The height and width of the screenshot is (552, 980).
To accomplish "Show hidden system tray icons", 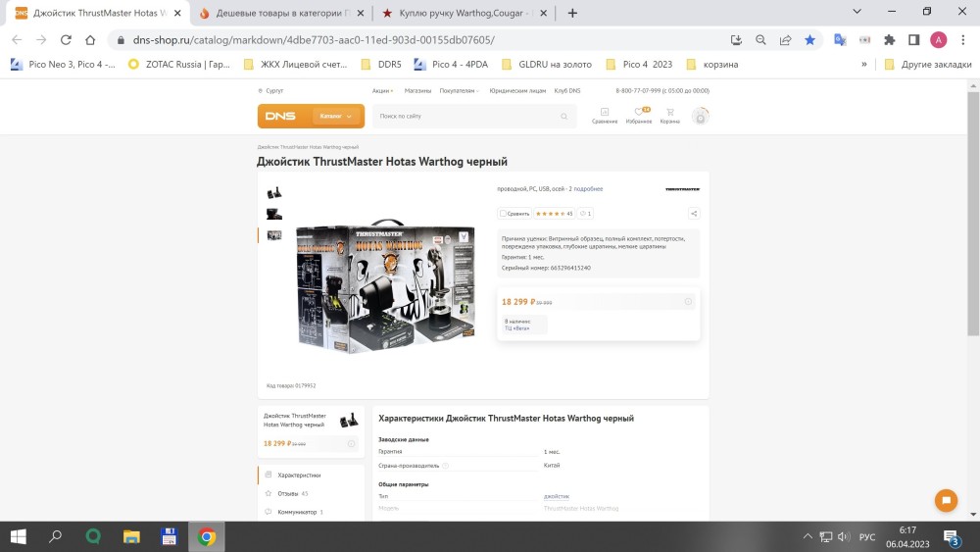I will tap(808, 536).
